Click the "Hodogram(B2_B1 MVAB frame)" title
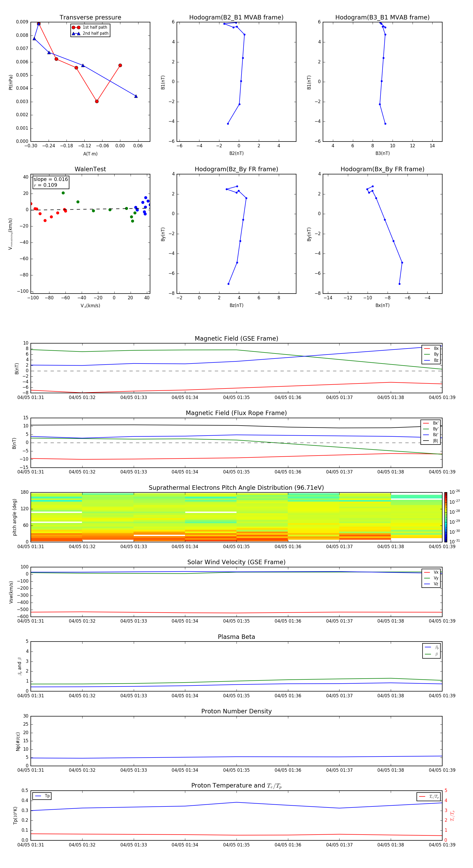Viewport: 473px width, 868px height. tap(236, 17)
